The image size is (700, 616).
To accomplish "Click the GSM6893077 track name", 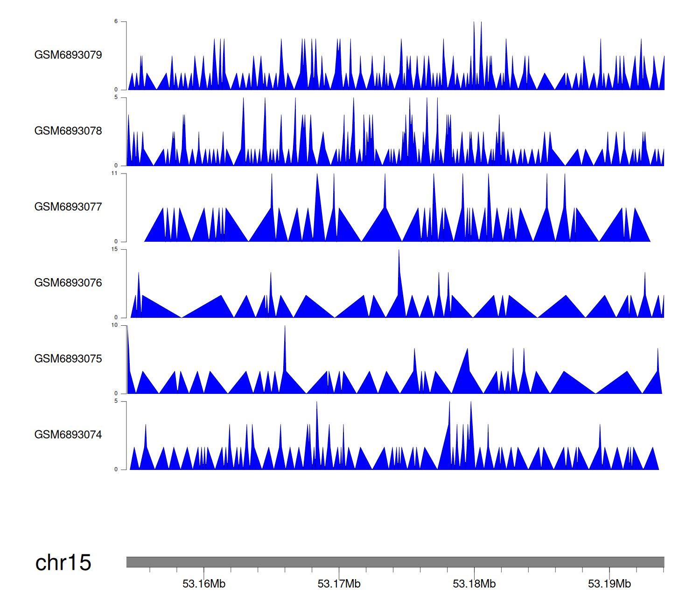I will click(x=68, y=207).
